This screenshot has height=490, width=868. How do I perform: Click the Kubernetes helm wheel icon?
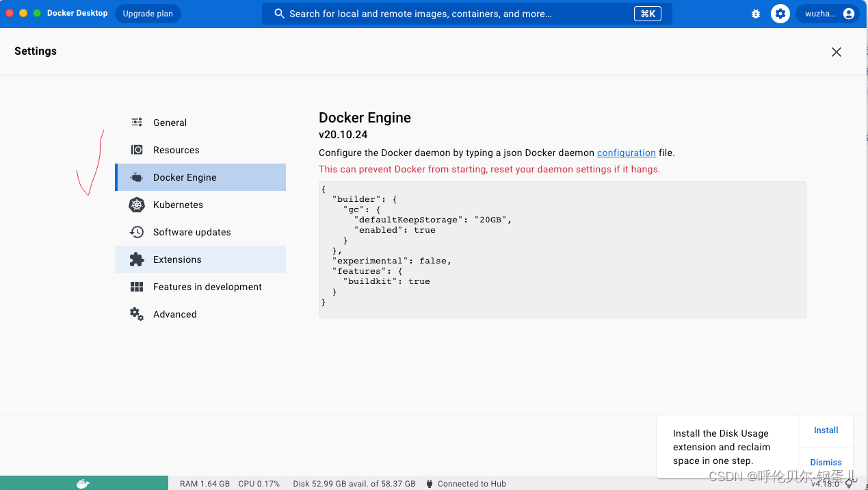tap(137, 205)
